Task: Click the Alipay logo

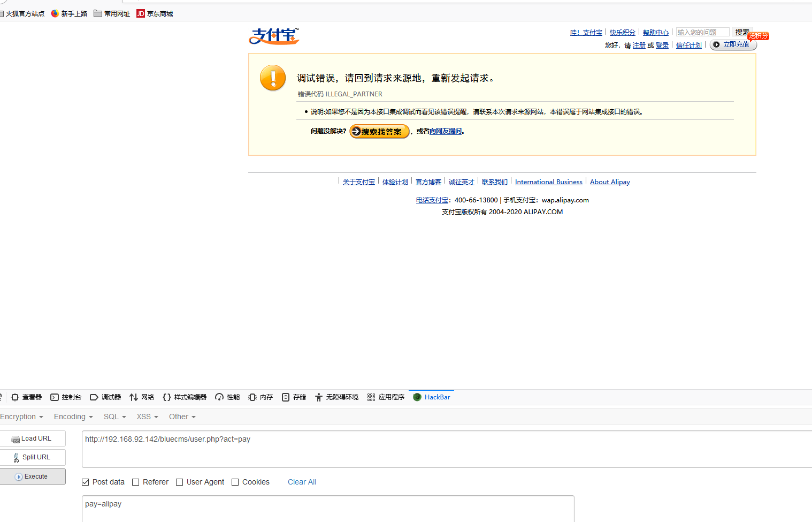Action: tap(274, 36)
